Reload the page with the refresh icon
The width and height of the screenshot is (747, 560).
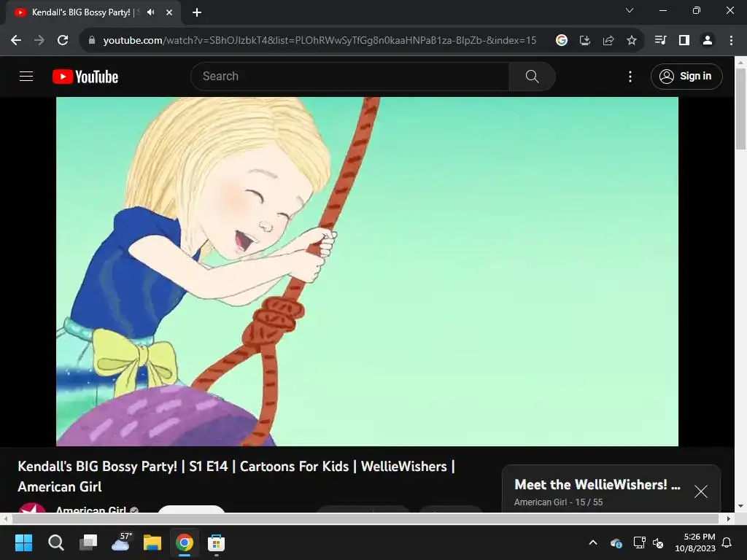(x=63, y=41)
